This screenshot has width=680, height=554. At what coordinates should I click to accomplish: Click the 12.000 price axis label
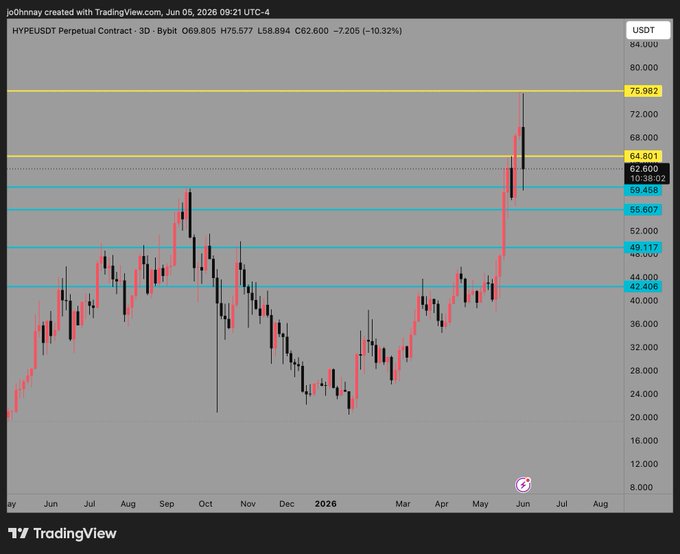644,464
